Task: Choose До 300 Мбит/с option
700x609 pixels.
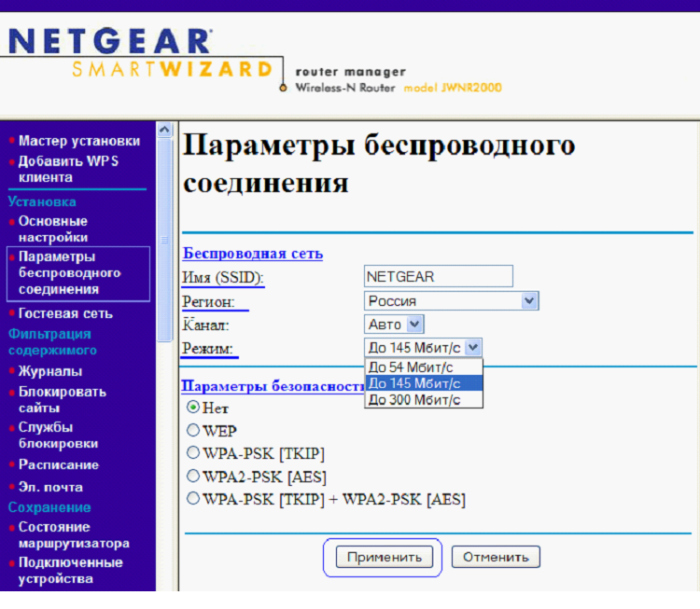Action: [424, 400]
